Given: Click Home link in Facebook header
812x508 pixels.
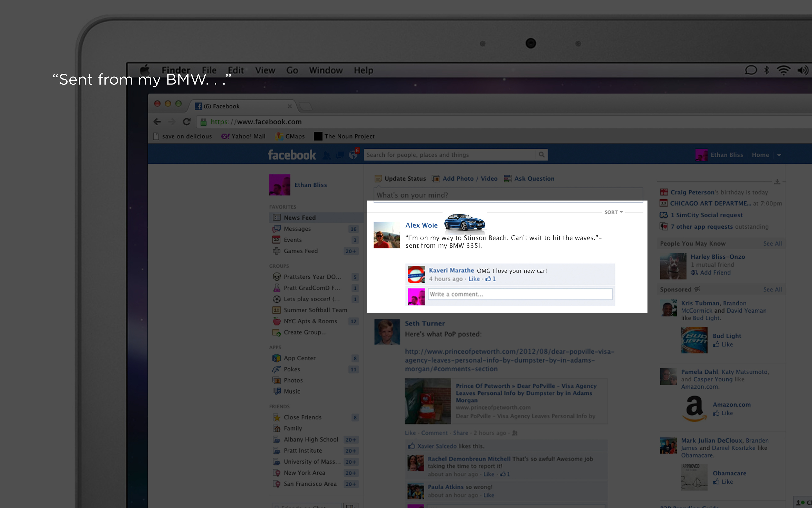Looking at the screenshot, I should click(x=760, y=155).
